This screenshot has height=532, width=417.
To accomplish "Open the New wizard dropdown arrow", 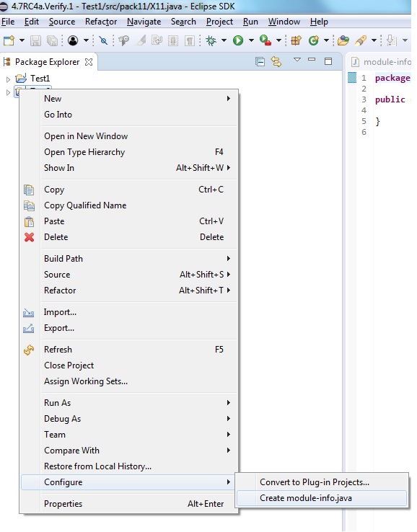I will pyautogui.click(x=22, y=40).
